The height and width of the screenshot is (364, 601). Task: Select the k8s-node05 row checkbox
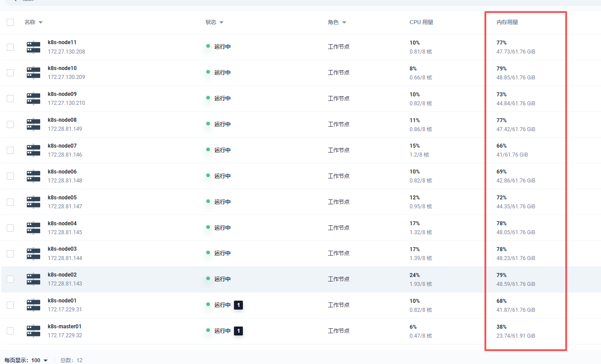click(10, 202)
